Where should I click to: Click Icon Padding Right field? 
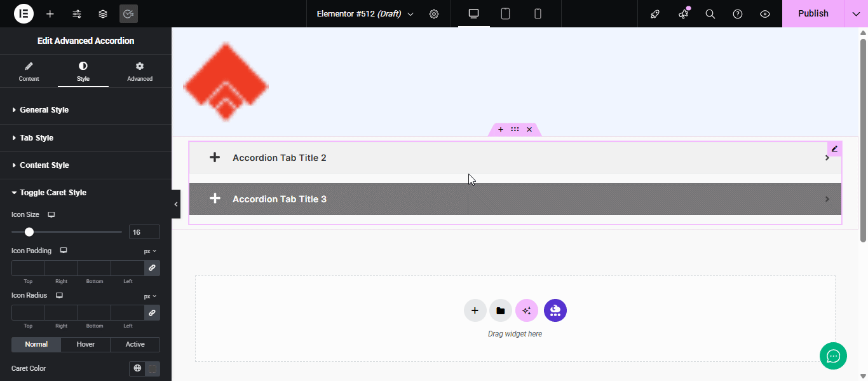(x=61, y=268)
